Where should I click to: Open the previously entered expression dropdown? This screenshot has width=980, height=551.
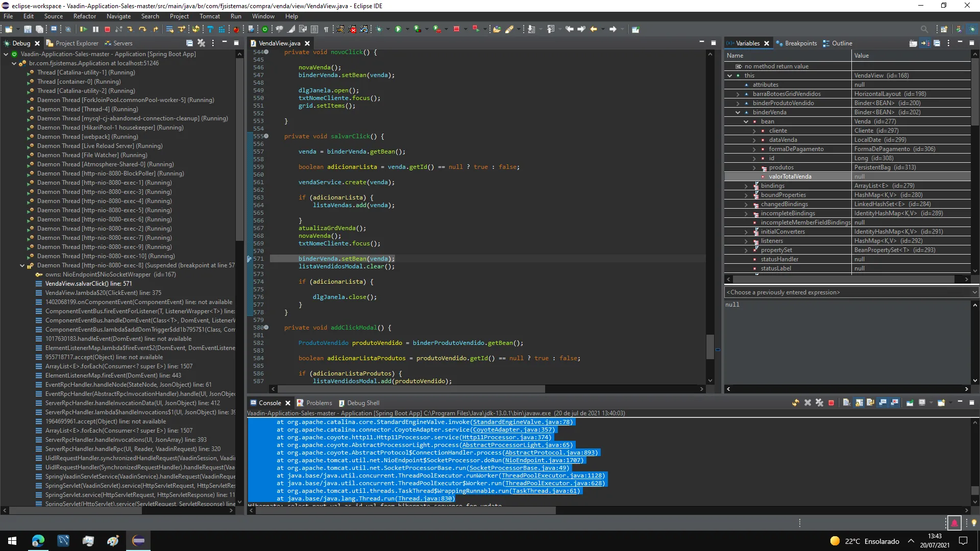pos(974,292)
